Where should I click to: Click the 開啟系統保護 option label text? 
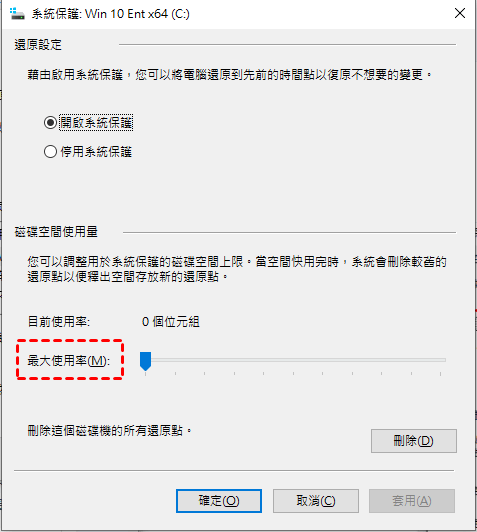pos(96,122)
